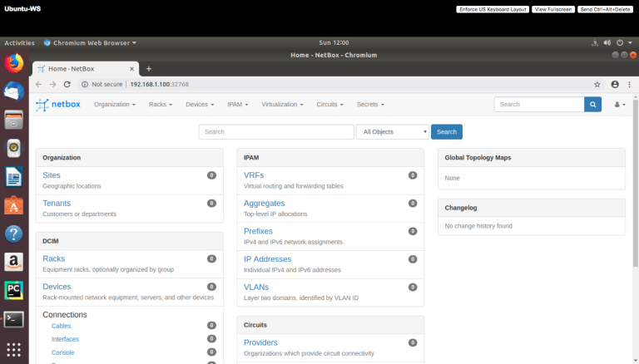Open the Console link
Image resolution: width=639 pixels, height=364 pixels.
coord(62,352)
